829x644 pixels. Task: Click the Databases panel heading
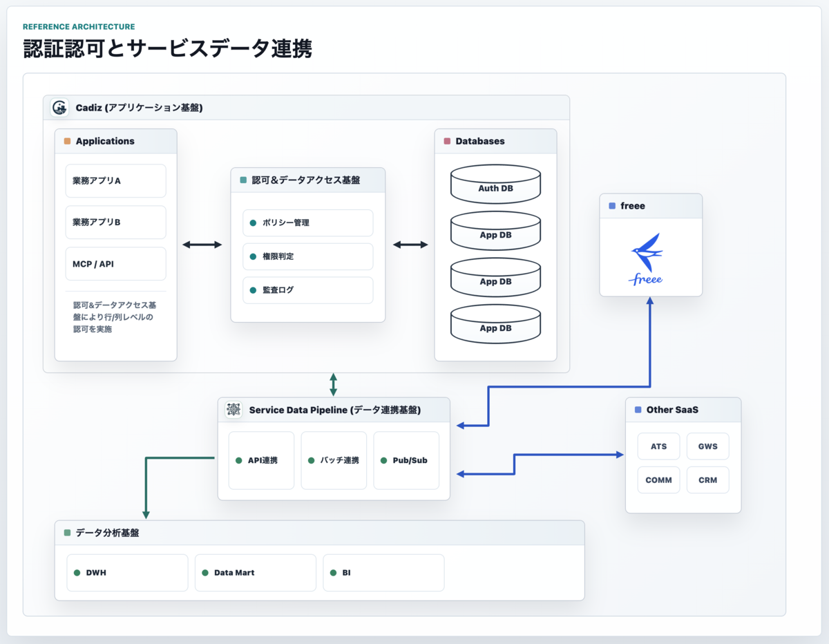pyautogui.click(x=480, y=141)
